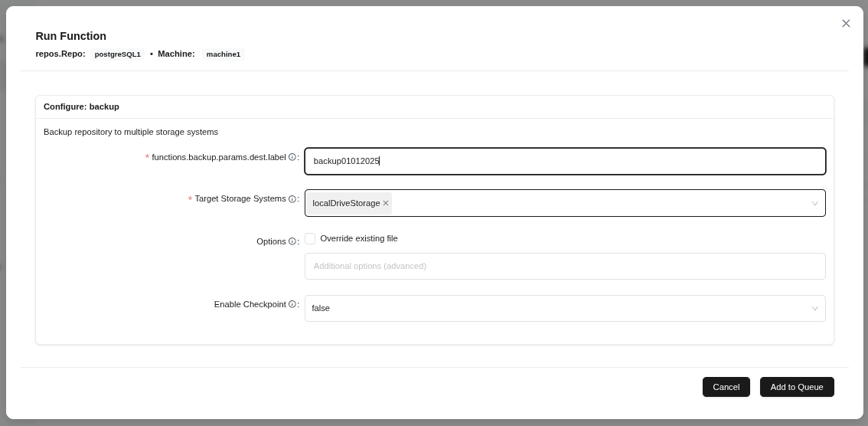Viewport: 868px width, 426px height.
Task: Enable the Override existing file checkbox
Action: [310, 239]
